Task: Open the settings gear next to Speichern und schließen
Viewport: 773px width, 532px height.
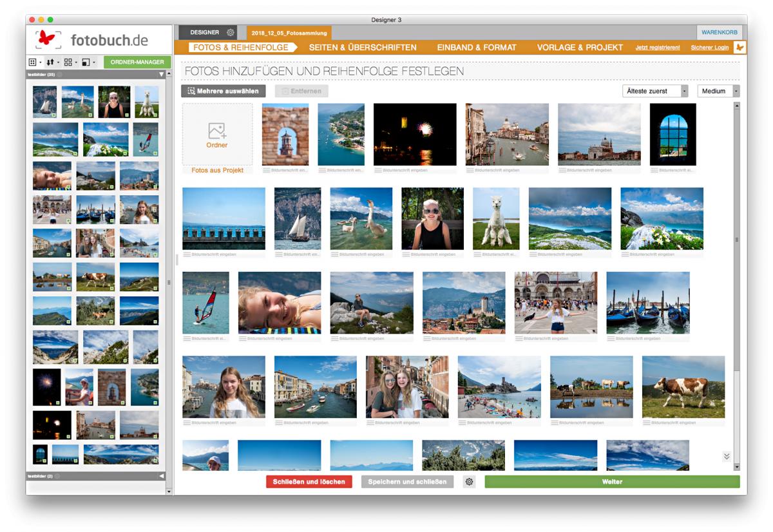Action: click(470, 482)
